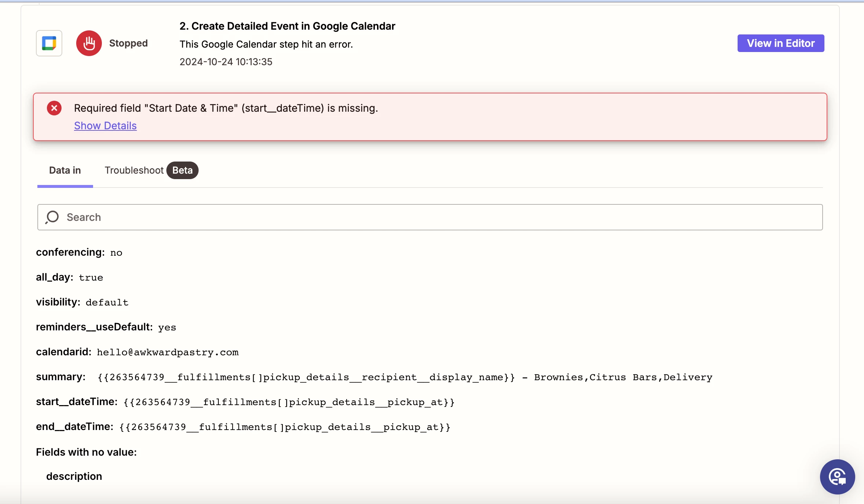
Task: Click the Beta badge
Action: tap(182, 170)
